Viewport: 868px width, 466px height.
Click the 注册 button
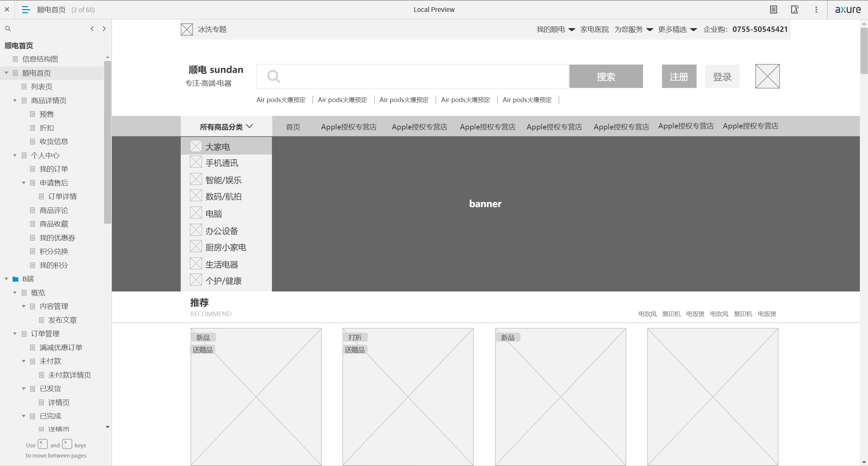679,77
